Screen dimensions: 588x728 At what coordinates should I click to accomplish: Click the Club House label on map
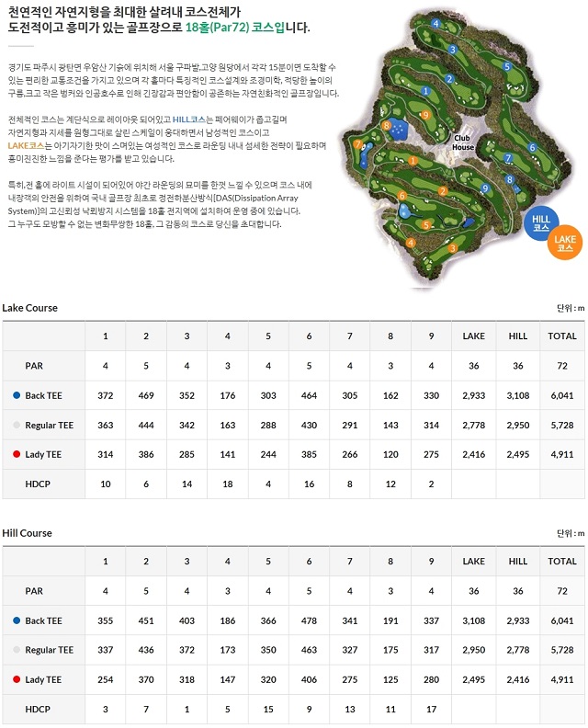463,142
